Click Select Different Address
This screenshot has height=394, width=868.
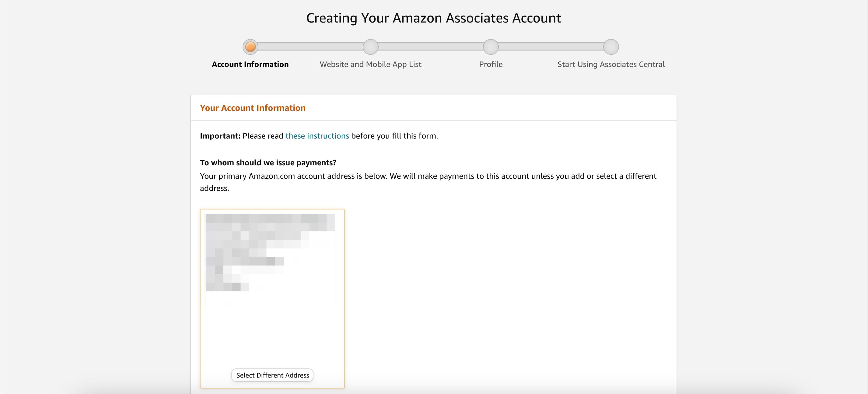[x=272, y=375]
